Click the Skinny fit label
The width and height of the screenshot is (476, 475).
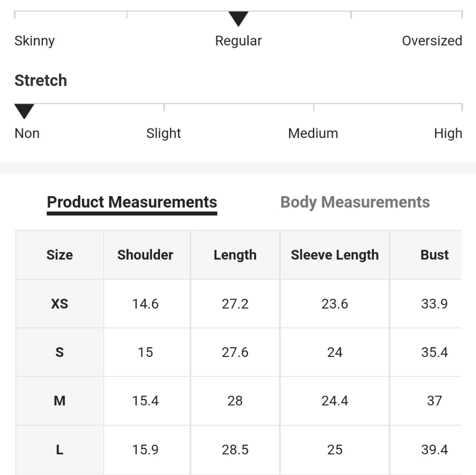click(35, 41)
